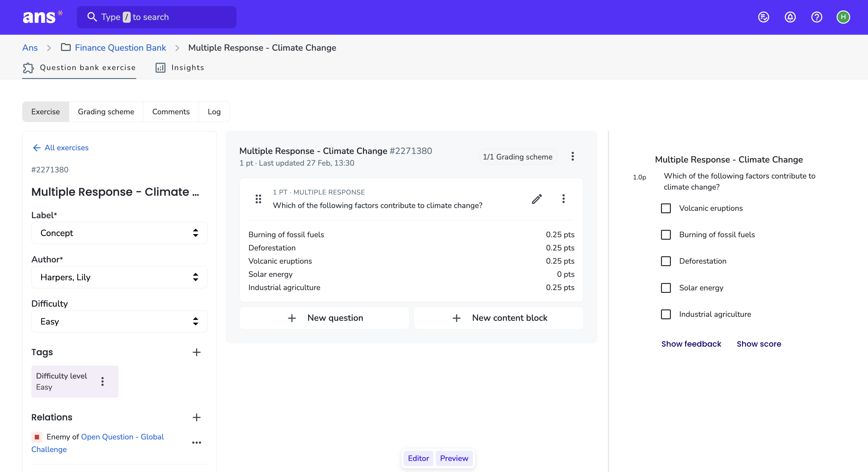The width and height of the screenshot is (868, 472).
Task: Click the Industrial agriculture answer row
Action: pos(412,288)
